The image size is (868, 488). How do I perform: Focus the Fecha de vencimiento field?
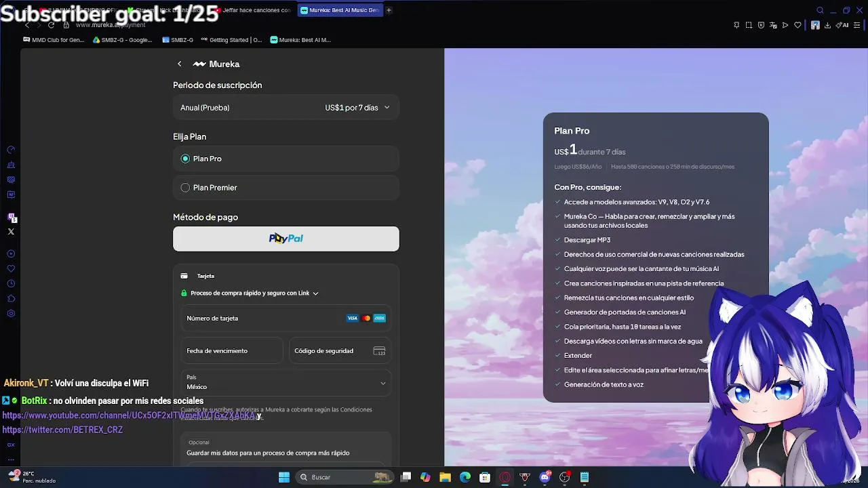pyautogui.click(x=232, y=351)
